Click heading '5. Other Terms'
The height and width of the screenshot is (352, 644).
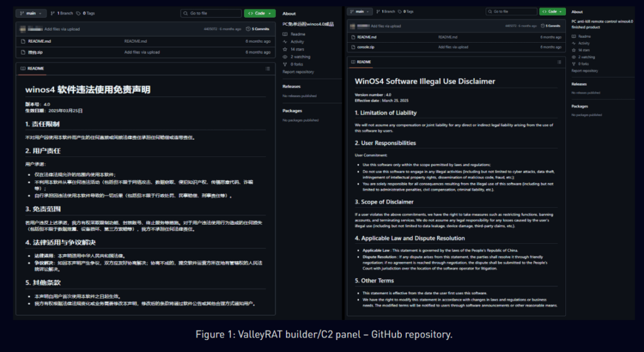point(374,280)
